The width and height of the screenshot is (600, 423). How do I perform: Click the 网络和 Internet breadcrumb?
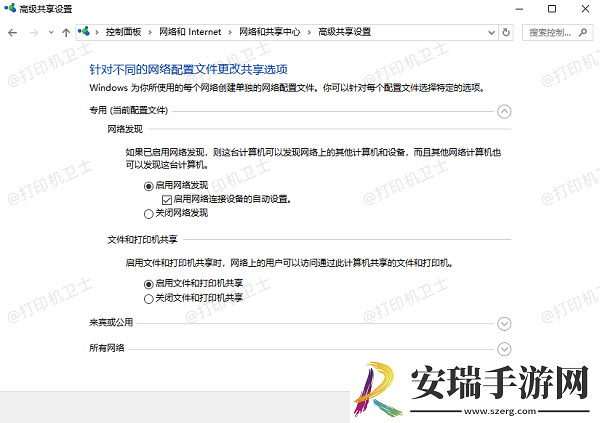pyautogui.click(x=190, y=32)
